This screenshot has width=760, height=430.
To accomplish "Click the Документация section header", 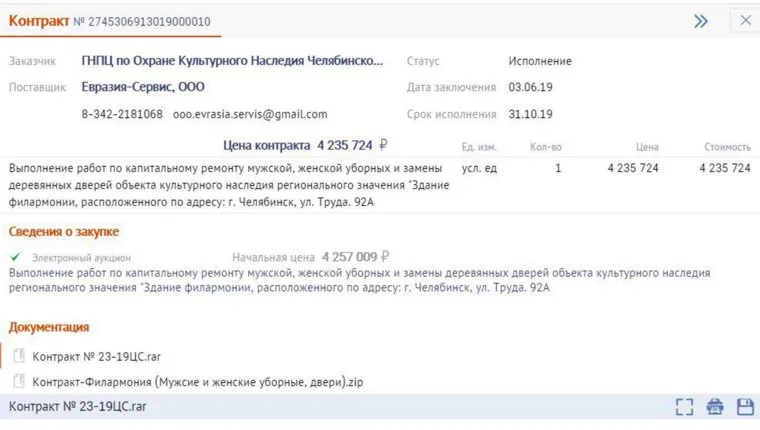I will (49, 327).
